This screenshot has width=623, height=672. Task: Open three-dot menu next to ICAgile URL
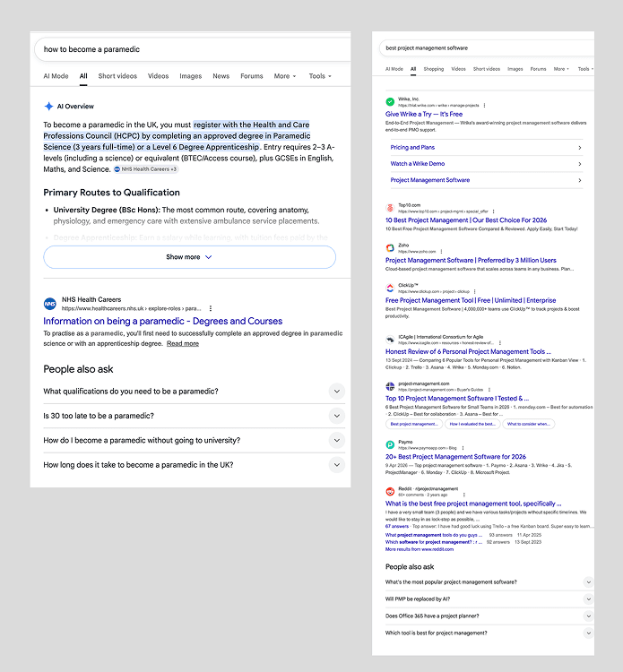click(x=500, y=343)
